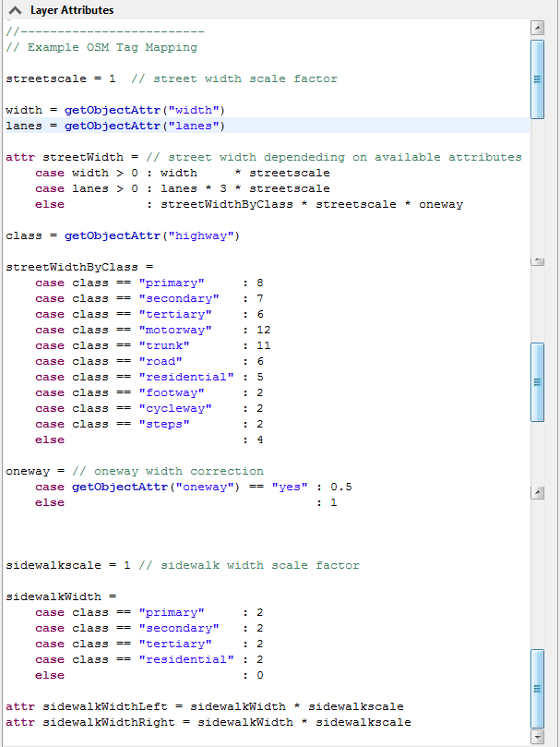
Task: Click the scroll down arrow at panel bottom
Action: [537, 737]
